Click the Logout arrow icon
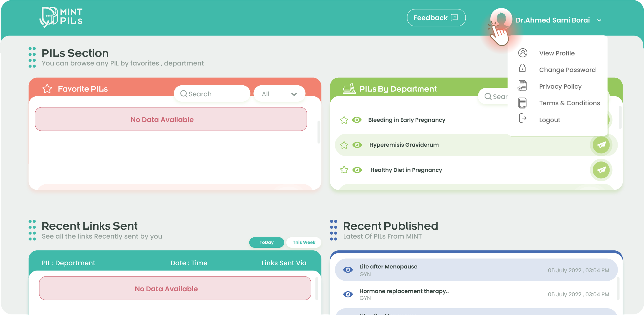This screenshot has width=644, height=315. coord(522,119)
